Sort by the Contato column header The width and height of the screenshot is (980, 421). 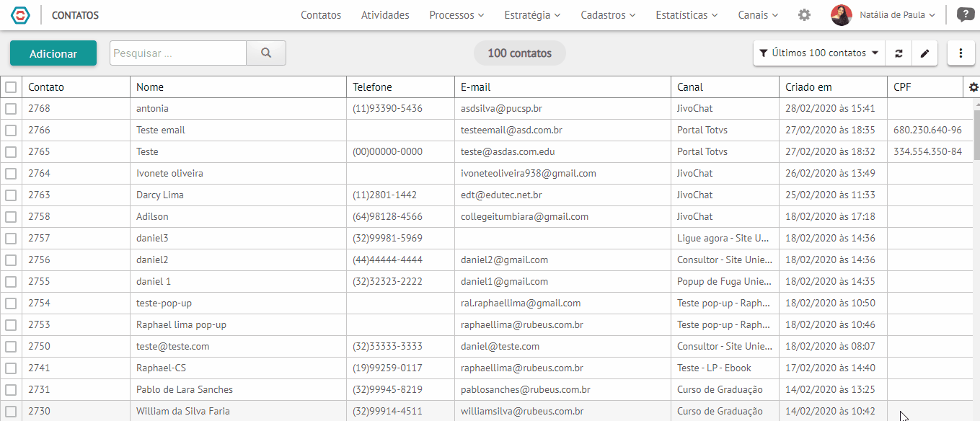(x=76, y=87)
